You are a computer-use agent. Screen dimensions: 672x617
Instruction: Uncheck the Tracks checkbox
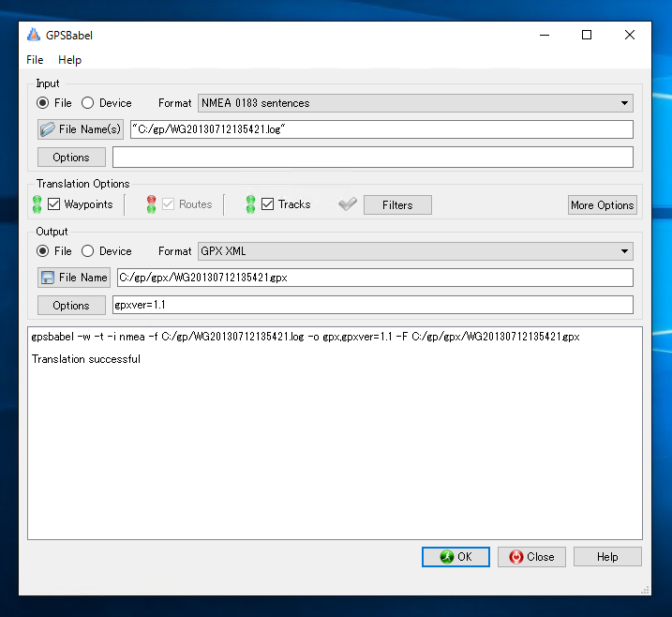pos(267,204)
